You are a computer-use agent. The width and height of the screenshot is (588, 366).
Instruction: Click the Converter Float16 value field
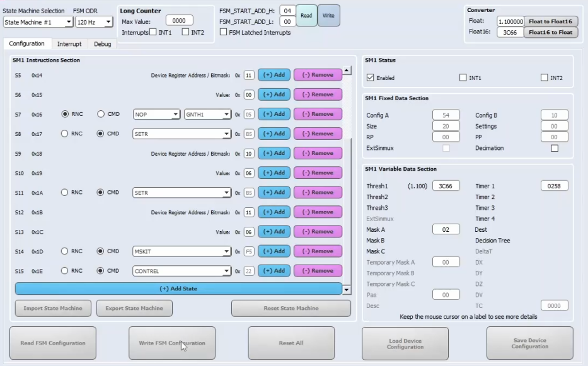point(510,32)
